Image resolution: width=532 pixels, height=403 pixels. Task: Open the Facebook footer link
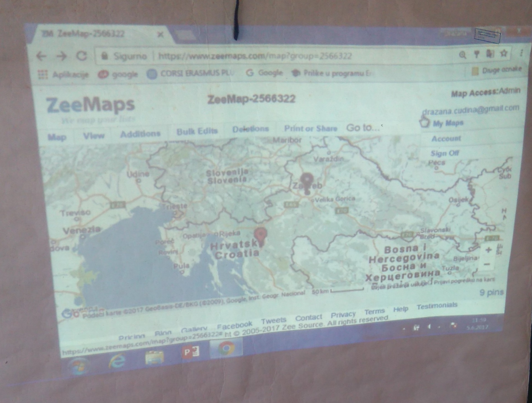[234, 325]
